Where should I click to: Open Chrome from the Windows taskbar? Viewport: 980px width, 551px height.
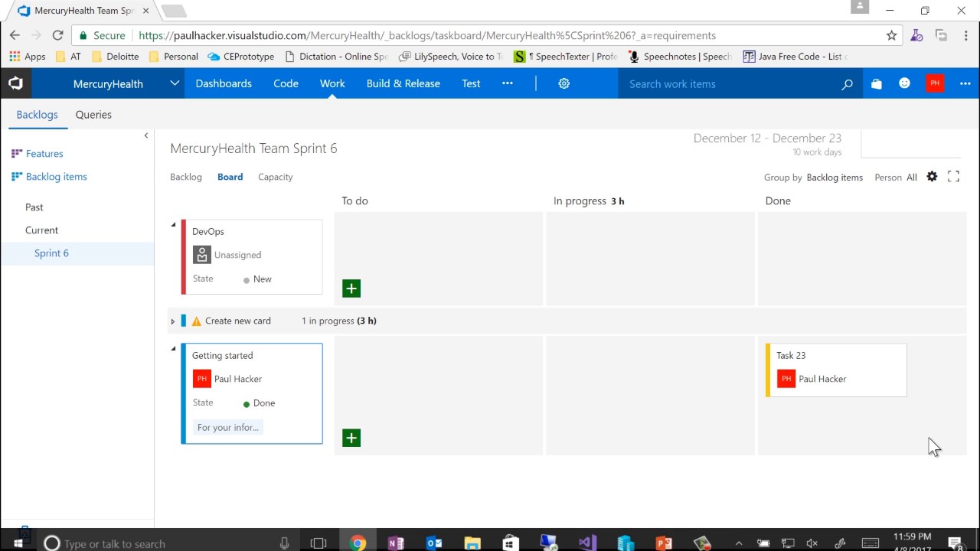tap(358, 543)
